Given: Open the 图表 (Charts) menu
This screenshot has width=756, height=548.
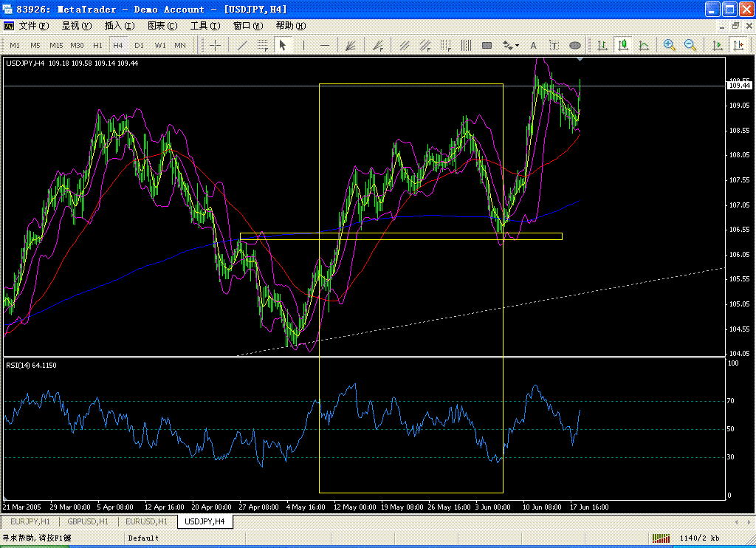Looking at the screenshot, I should [x=162, y=26].
